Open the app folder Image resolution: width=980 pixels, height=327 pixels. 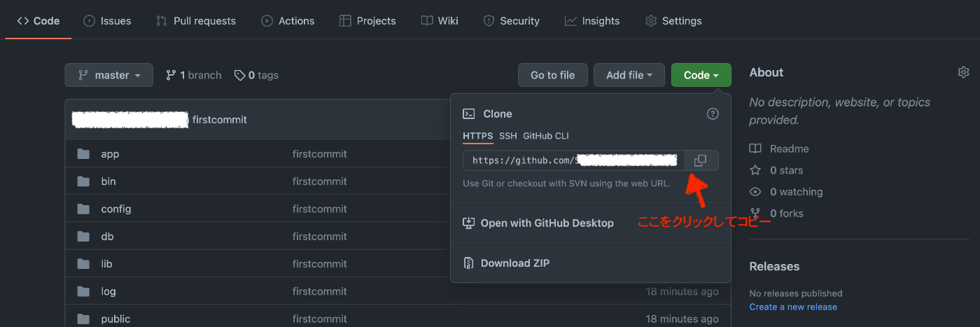[110, 154]
